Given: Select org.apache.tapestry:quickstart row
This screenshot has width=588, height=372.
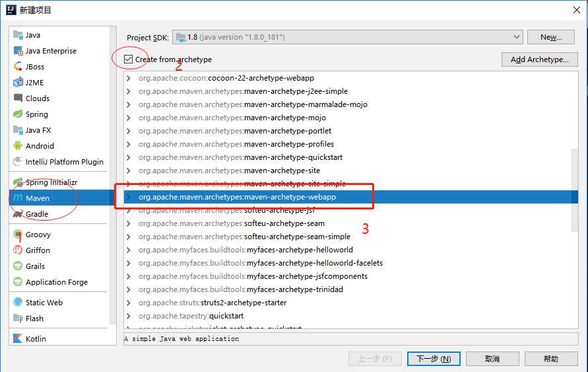Looking at the screenshot, I should [351, 316].
